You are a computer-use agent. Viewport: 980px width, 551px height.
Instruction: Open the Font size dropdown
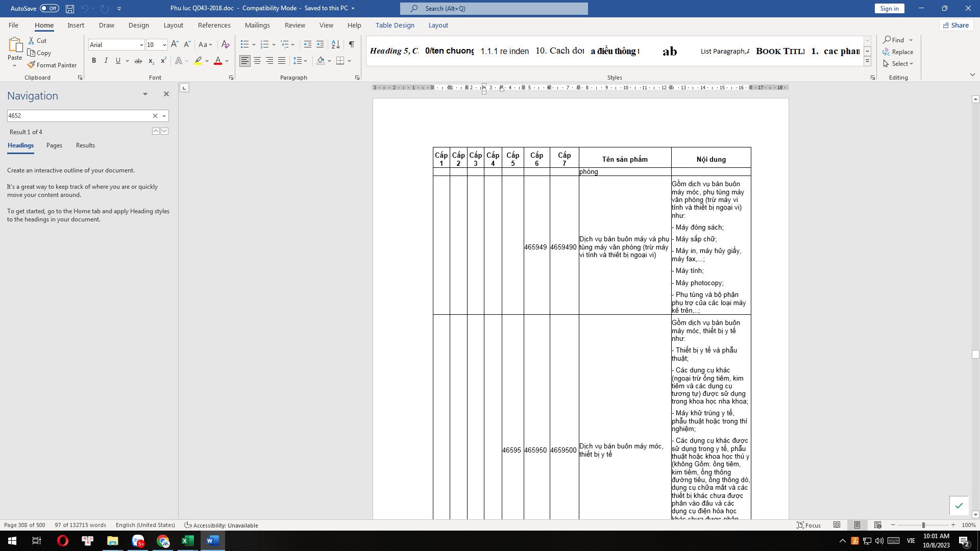164,45
